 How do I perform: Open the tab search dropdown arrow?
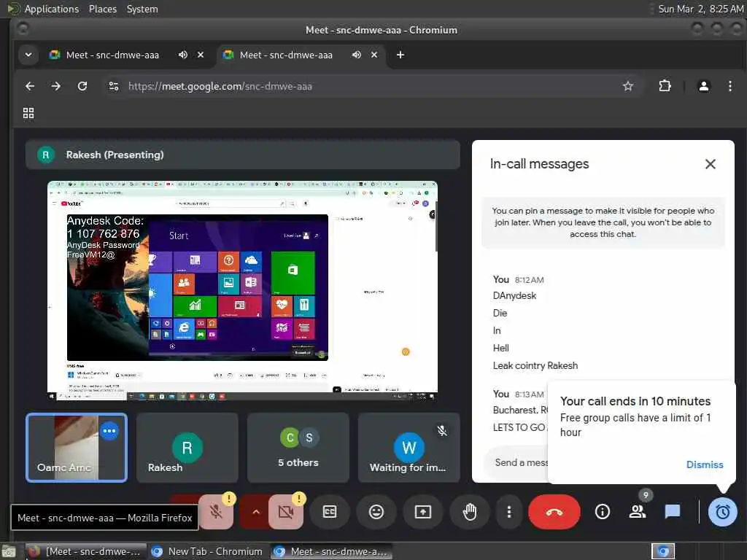pos(28,55)
